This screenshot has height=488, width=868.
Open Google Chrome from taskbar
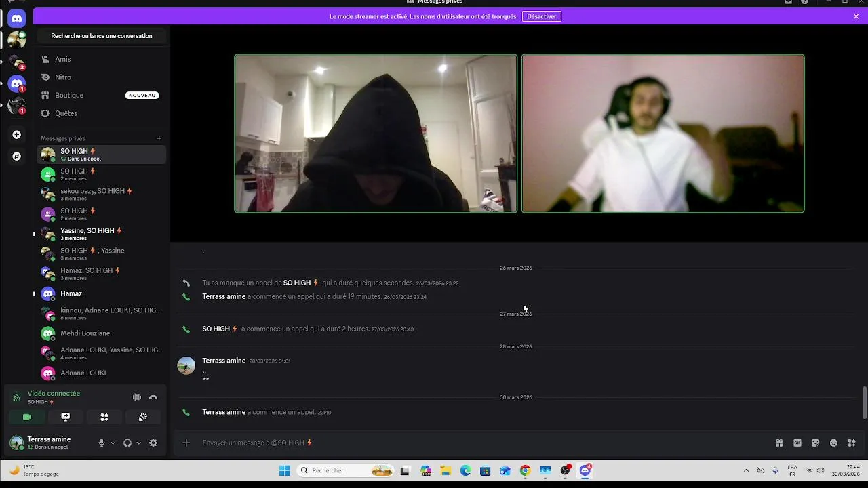pos(525,470)
